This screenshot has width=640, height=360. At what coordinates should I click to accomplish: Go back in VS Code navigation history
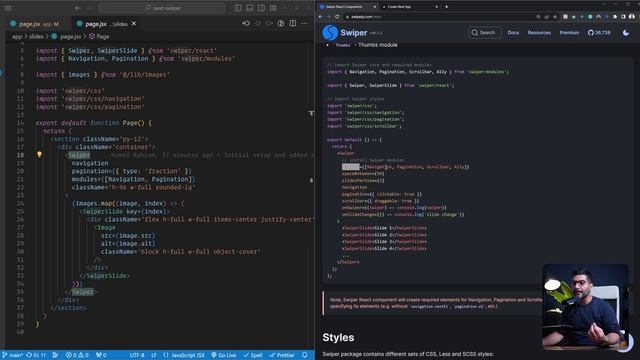pyautogui.click(x=78, y=8)
